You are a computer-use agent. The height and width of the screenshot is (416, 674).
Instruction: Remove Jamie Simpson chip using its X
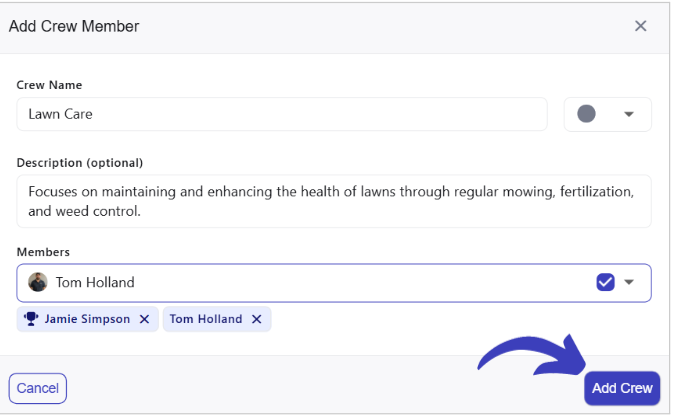point(144,319)
